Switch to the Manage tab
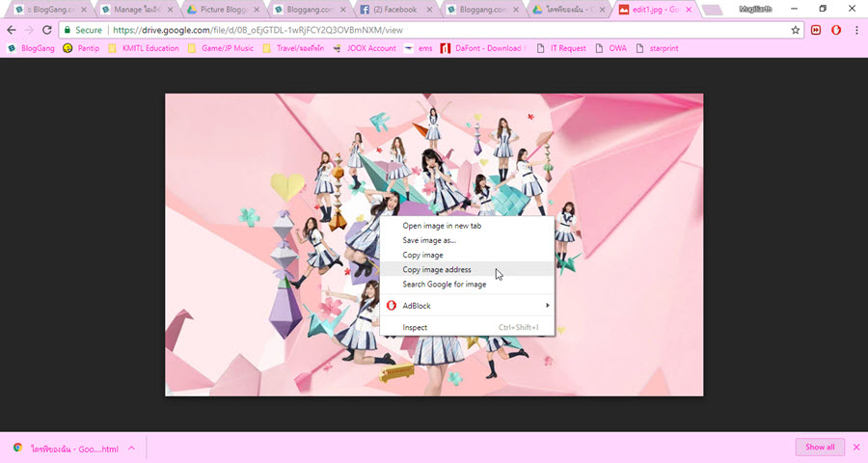This screenshot has height=463, width=868. (x=137, y=10)
